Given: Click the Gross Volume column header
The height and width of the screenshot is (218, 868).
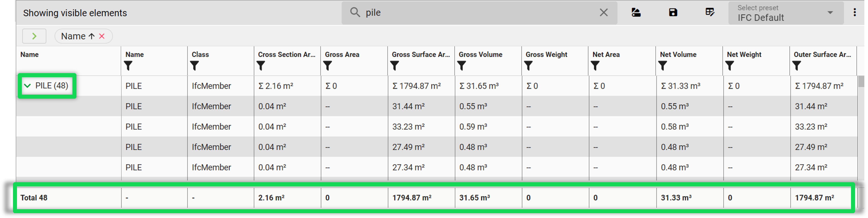Looking at the screenshot, I should coord(480,54).
